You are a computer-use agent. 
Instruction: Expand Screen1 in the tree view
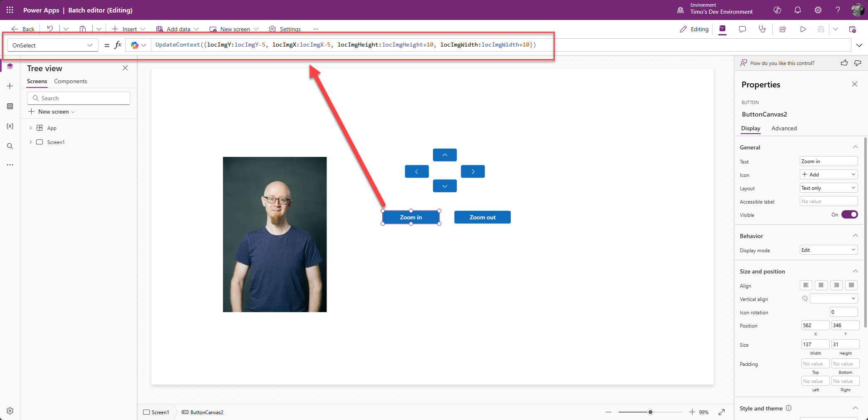[30, 142]
